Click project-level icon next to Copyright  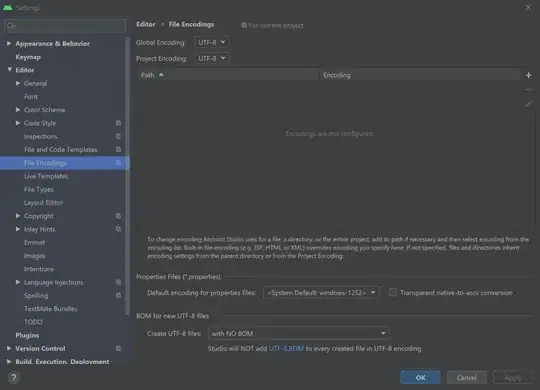[x=118, y=216]
